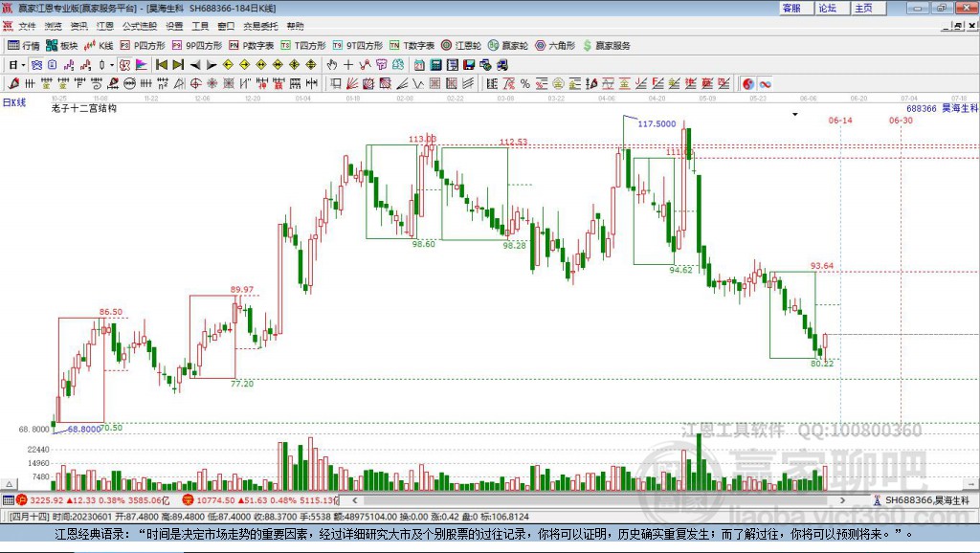
Task: Open the 六角形 hexagon tool
Action: 555,46
